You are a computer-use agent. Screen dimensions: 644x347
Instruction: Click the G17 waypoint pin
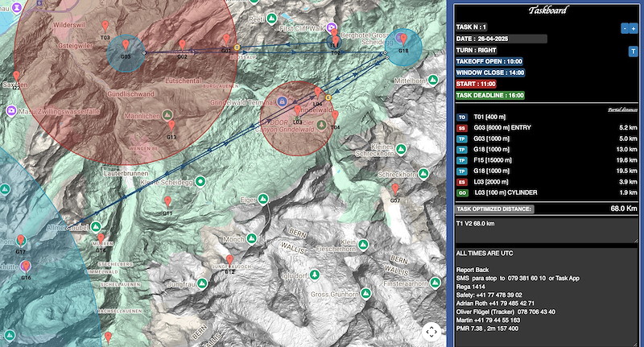coord(21,240)
